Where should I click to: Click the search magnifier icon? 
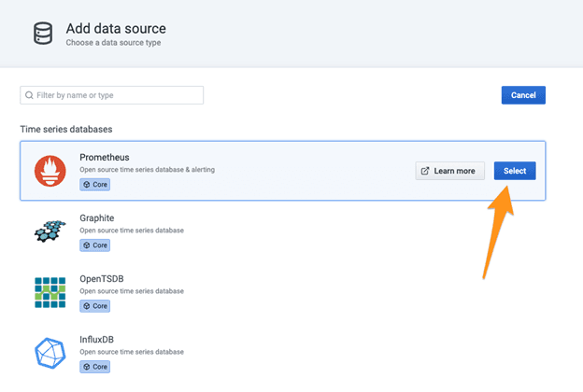[x=30, y=95]
